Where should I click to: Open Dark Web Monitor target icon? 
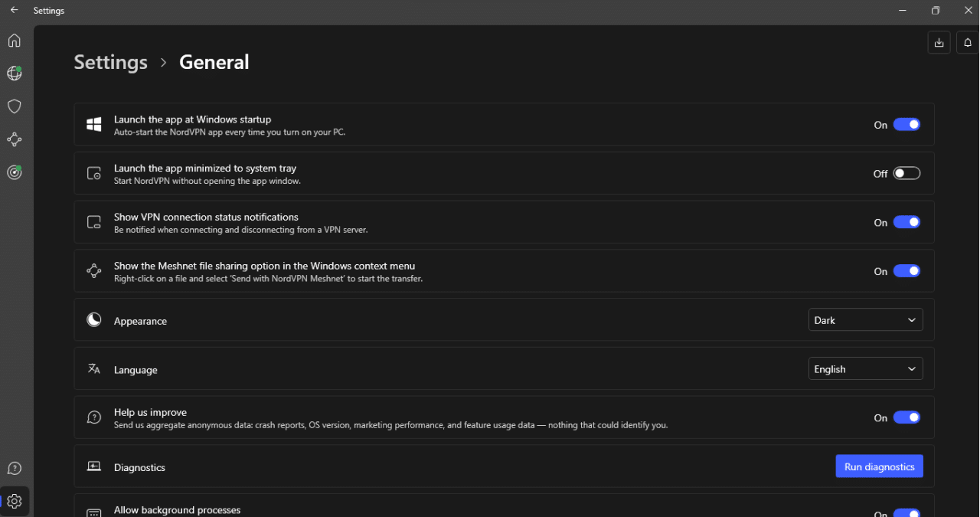click(14, 172)
